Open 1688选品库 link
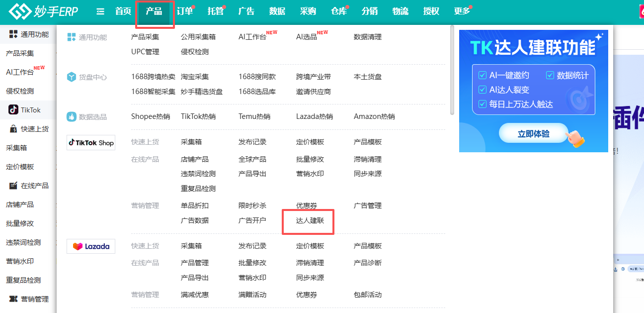644x313 pixels. [x=257, y=92]
